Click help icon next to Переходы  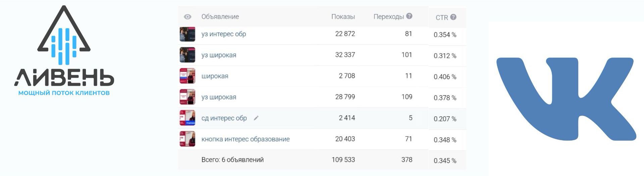(409, 16)
